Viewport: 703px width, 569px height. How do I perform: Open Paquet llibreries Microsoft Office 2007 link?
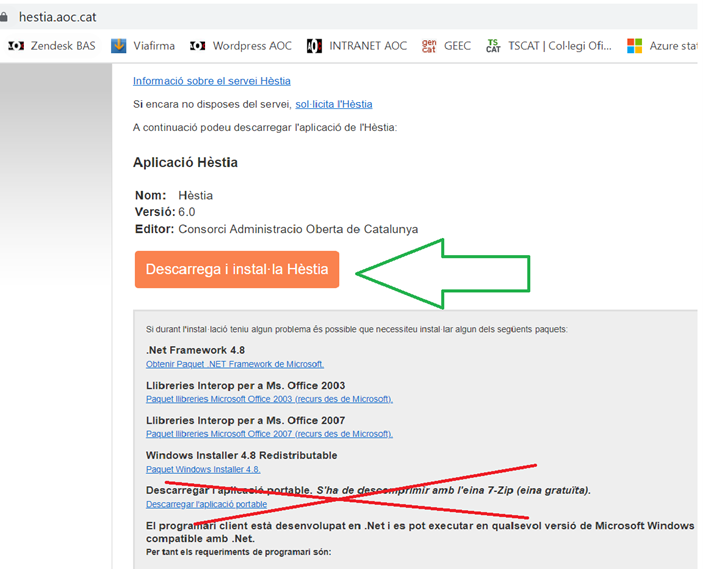point(269,434)
